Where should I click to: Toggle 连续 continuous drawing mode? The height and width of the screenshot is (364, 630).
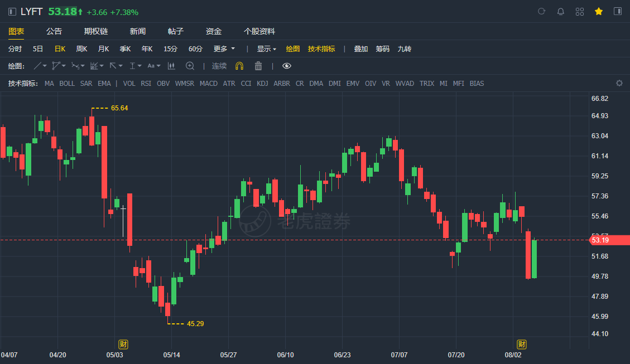pyautogui.click(x=219, y=66)
